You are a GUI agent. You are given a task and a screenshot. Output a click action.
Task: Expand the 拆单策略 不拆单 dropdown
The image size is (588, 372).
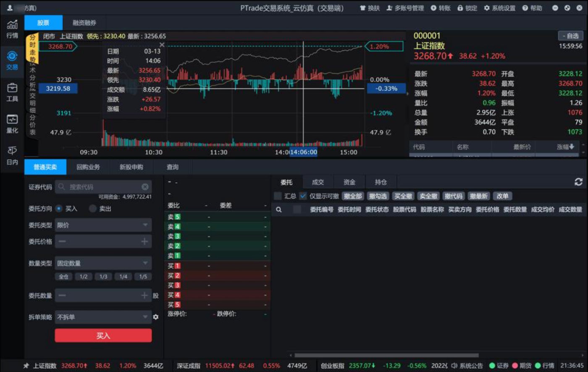coord(103,317)
